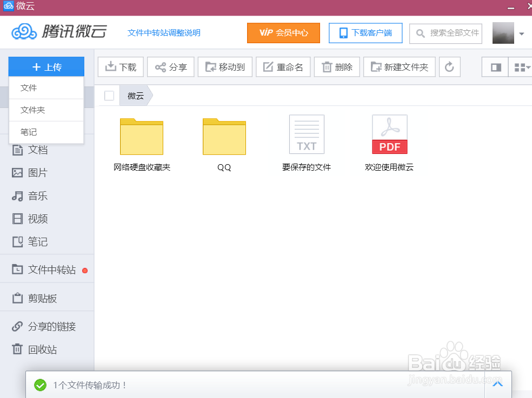This screenshot has width=532, height=398.
Task: Open 文件中转站 in the sidebar
Action: 44,269
